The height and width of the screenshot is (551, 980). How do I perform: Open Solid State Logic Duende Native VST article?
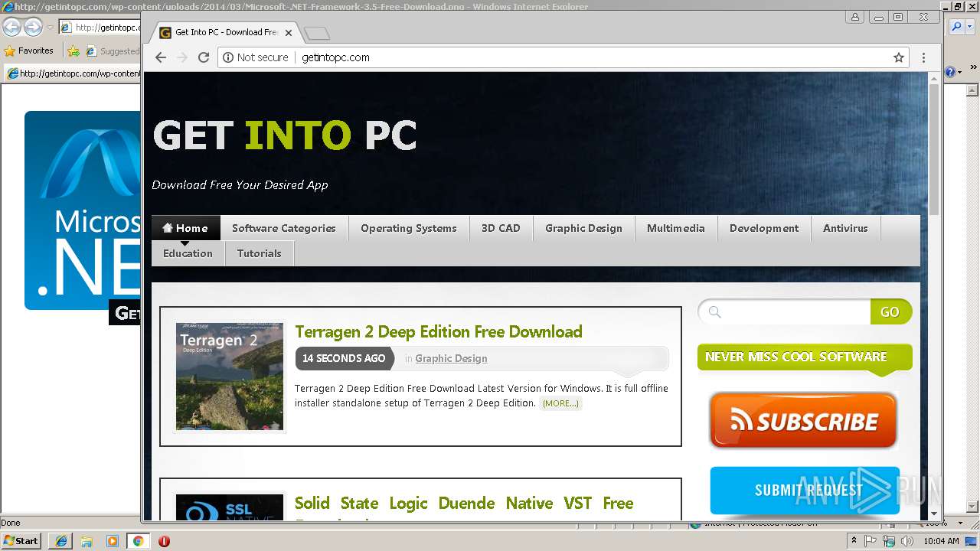tap(464, 504)
